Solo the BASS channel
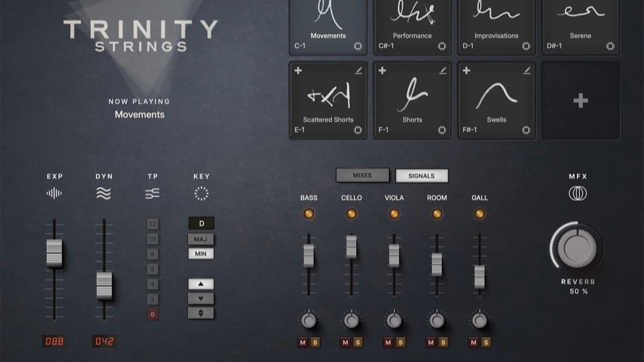Screen dimensions: 644x362 314,342
